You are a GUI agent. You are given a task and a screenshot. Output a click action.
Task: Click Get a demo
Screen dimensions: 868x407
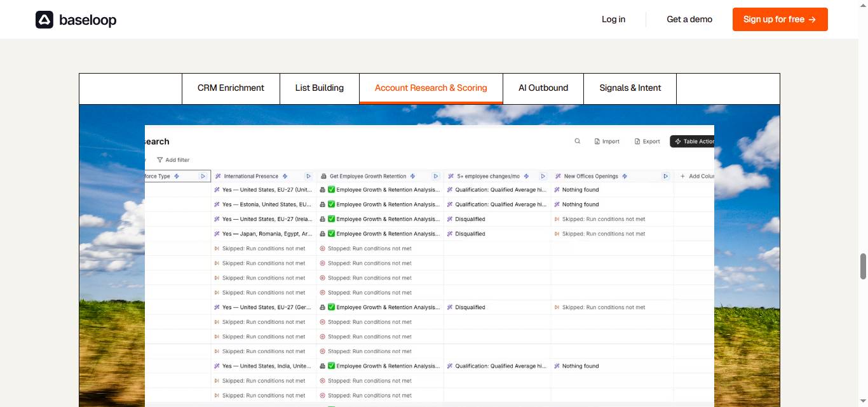click(689, 19)
